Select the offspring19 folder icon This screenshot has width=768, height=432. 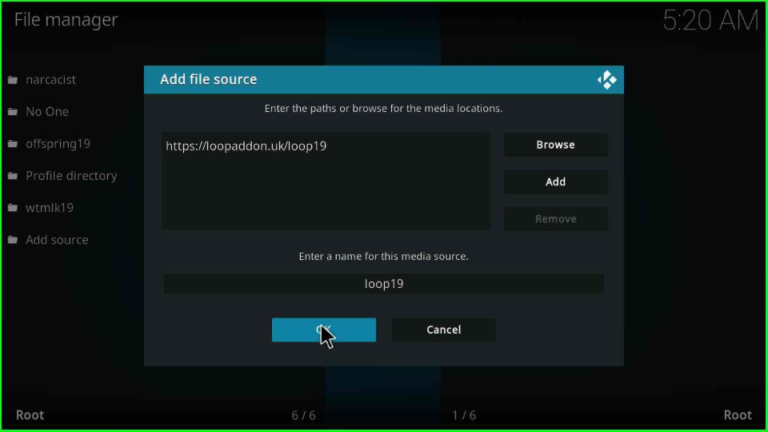click(x=13, y=144)
